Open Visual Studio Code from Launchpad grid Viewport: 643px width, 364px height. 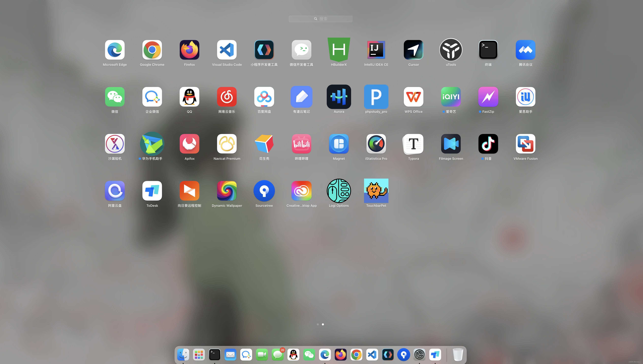pos(227,50)
